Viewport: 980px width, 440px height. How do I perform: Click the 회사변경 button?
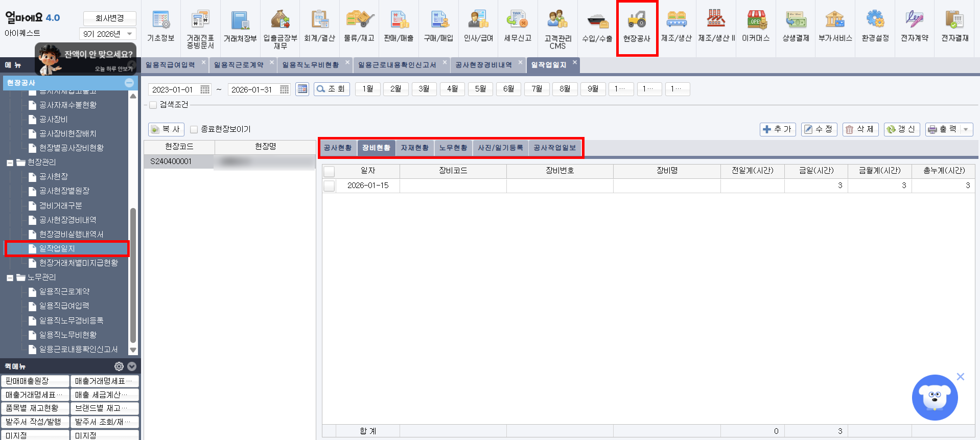click(x=110, y=18)
